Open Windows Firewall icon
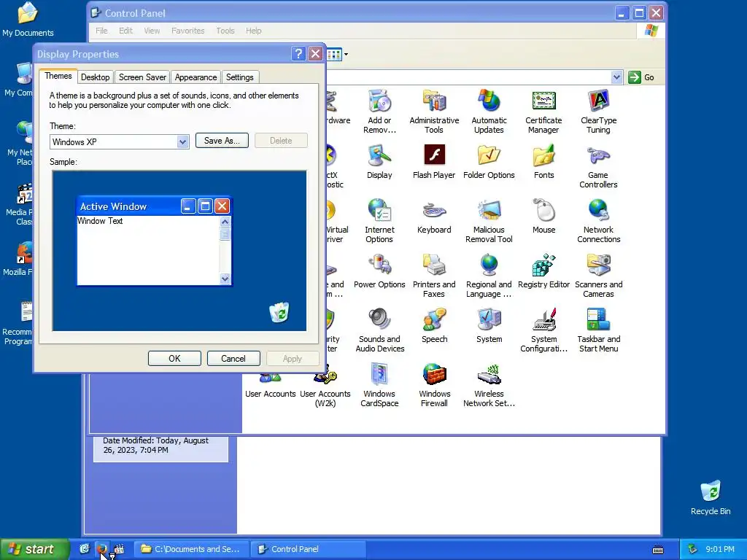The image size is (747, 560). [434, 385]
